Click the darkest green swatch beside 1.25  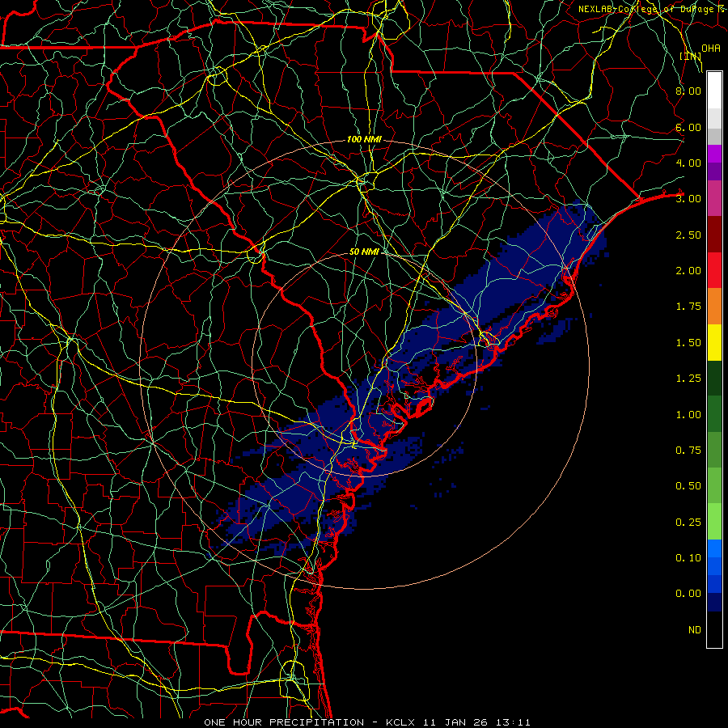(x=714, y=378)
